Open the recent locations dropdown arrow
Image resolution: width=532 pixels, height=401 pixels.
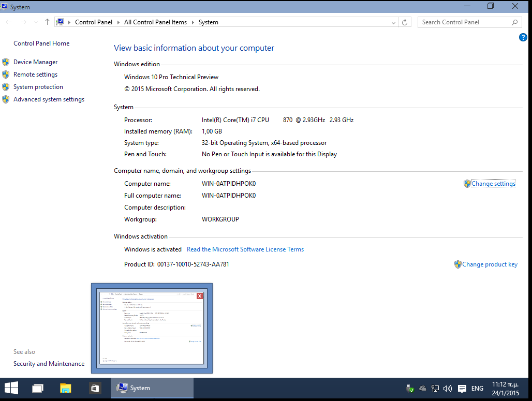[36, 22]
